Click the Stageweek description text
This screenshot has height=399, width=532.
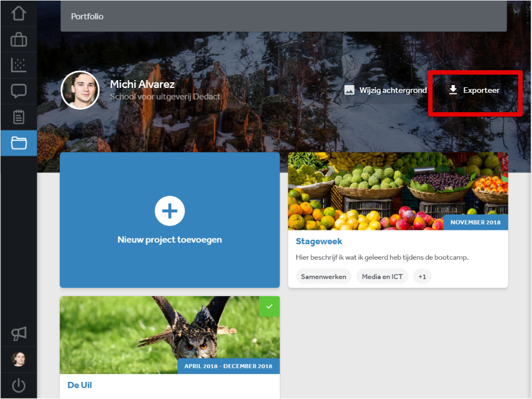point(382,257)
